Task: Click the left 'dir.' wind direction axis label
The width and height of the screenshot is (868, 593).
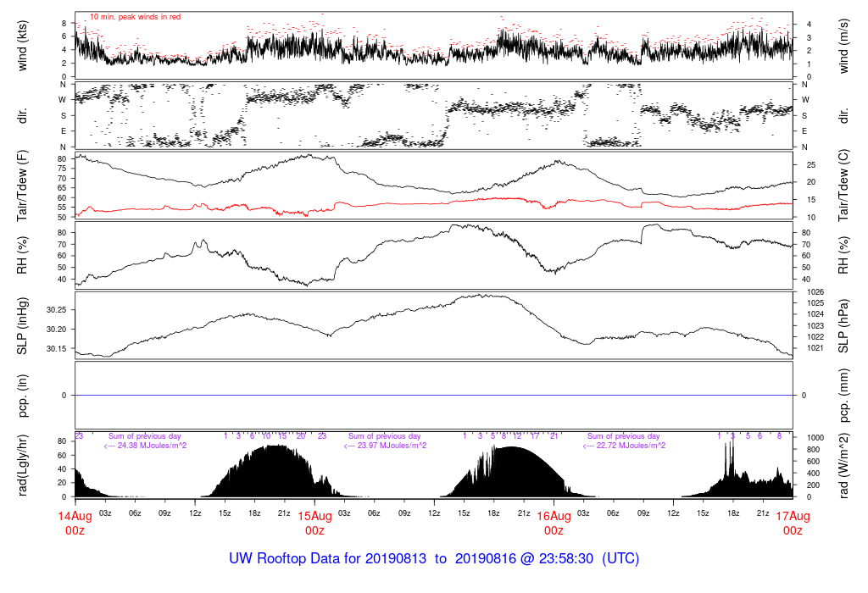Action: click(22, 116)
